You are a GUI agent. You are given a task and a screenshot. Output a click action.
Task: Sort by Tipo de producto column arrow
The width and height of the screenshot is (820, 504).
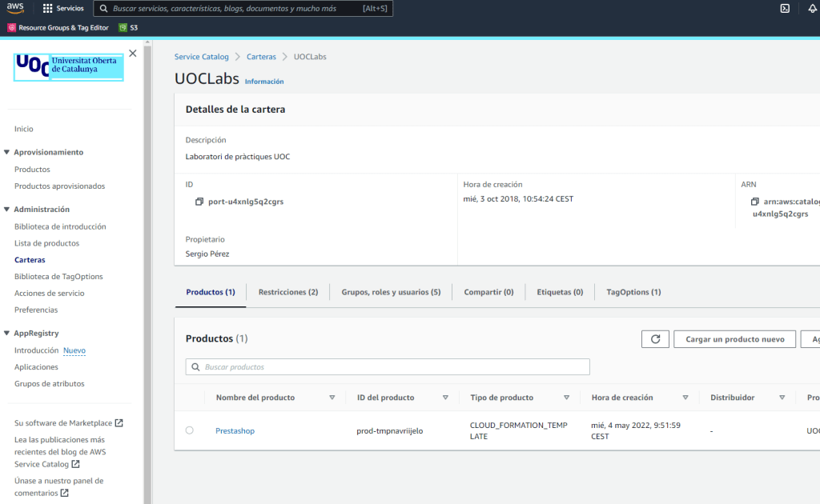click(566, 398)
